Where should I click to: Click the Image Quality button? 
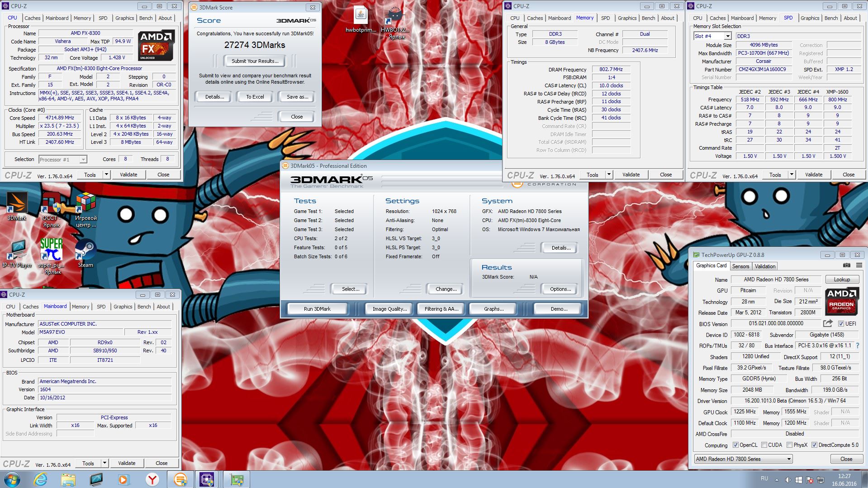point(389,309)
